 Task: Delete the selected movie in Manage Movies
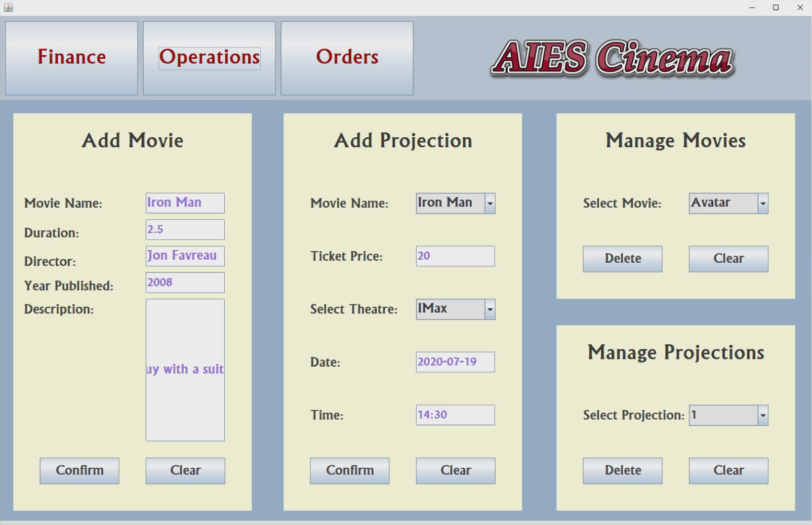623,259
